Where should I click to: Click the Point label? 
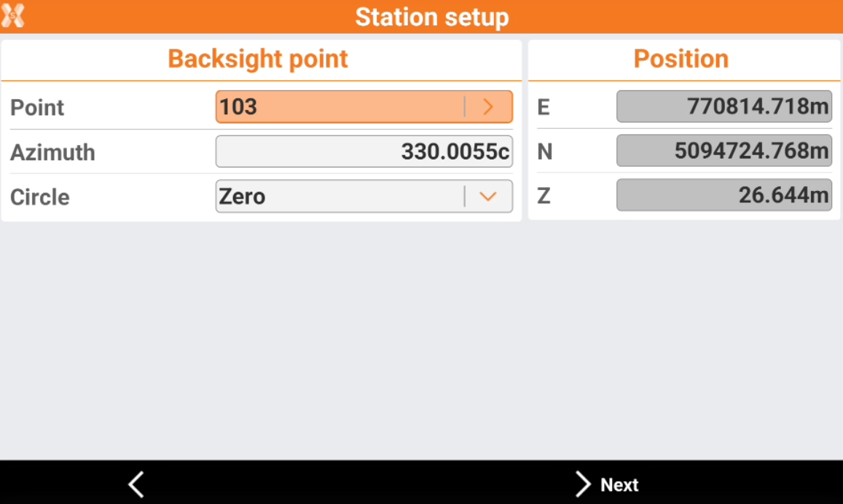[x=37, y=108]
